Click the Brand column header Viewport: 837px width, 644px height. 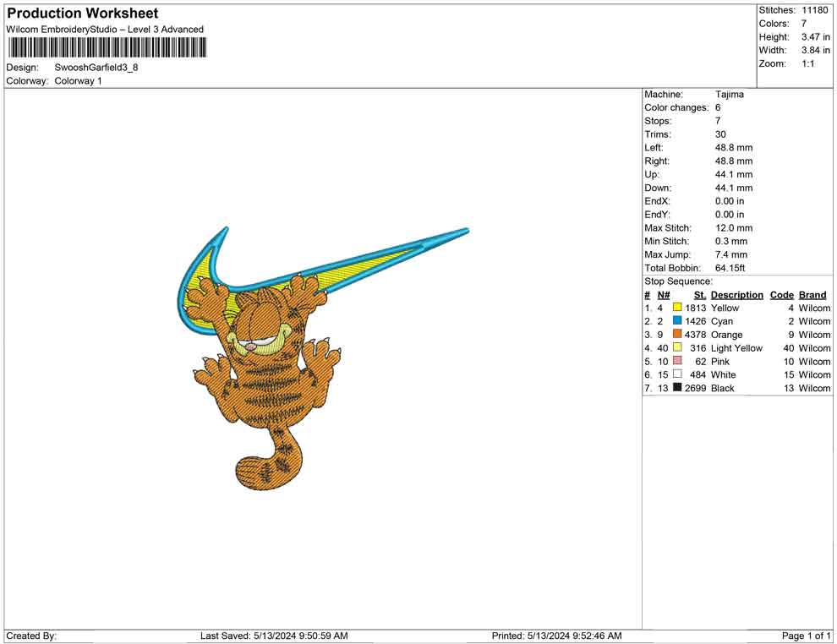point(812,295)
